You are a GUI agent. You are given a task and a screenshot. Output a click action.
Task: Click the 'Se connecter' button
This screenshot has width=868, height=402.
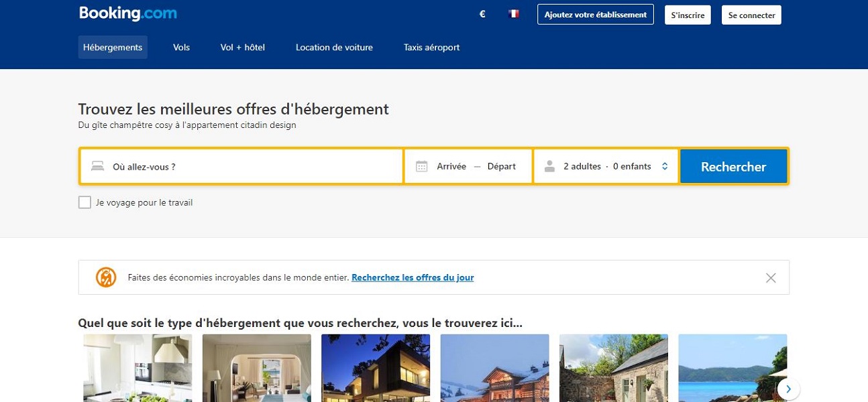(x=751, y=15)
